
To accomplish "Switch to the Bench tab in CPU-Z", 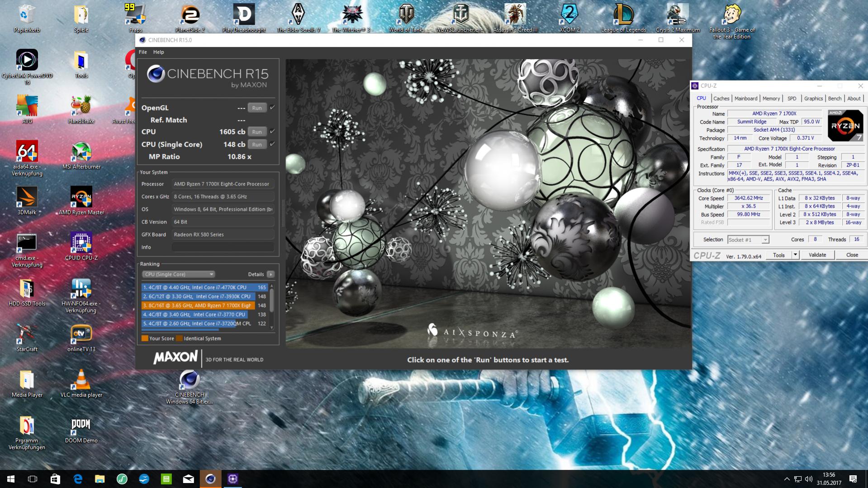I will [835, 99].
